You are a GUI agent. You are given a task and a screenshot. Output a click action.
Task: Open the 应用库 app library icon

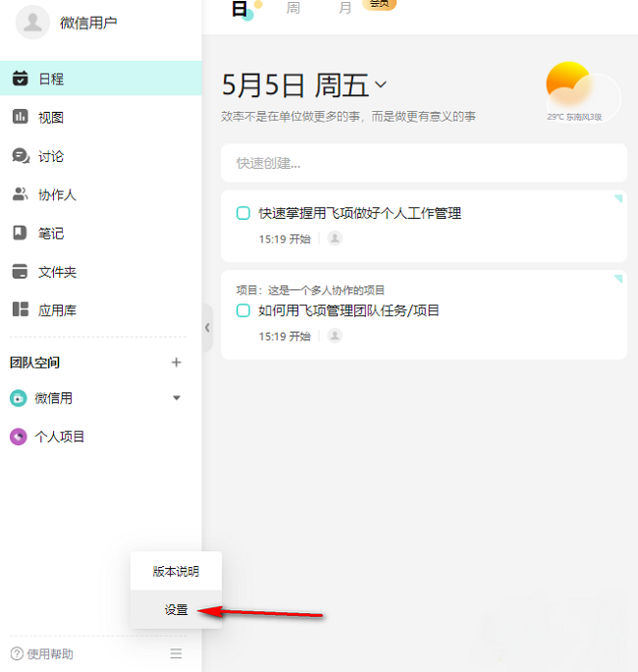point(20,310)
